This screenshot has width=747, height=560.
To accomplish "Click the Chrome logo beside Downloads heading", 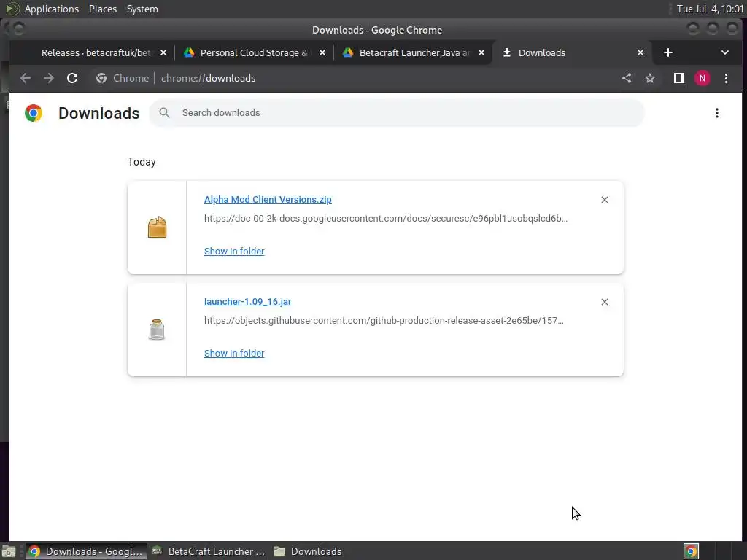I will coord(34,113).
